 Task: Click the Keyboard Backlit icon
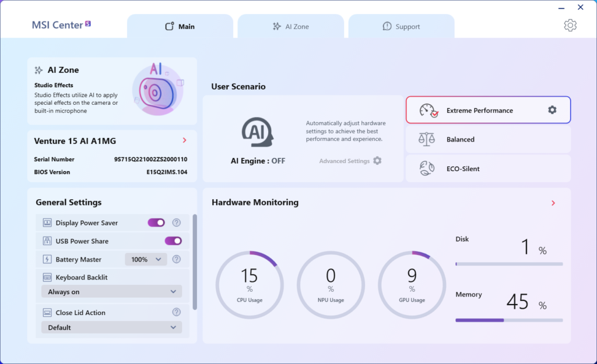47,277
